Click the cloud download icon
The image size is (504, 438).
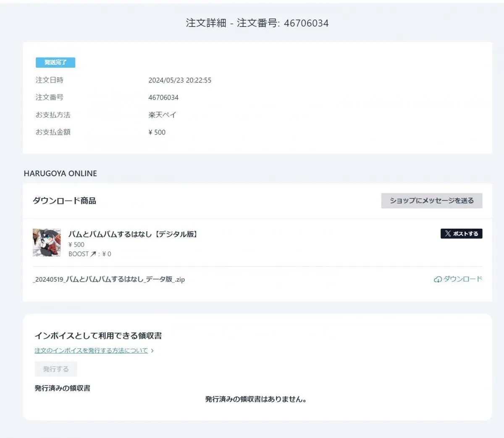point(438,279)
